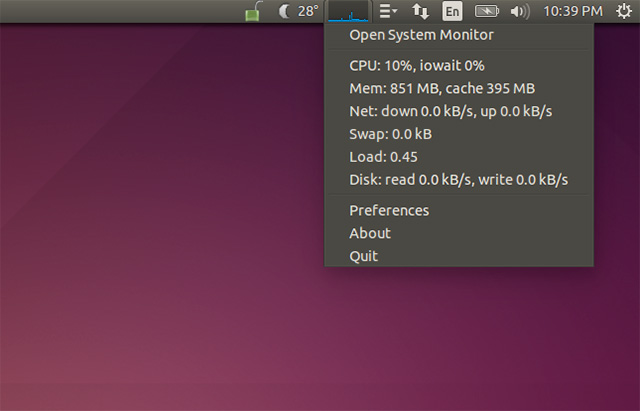Open the En keyboard layout indicator
This screenshot has width=640, height=411.
coord(452,12)
